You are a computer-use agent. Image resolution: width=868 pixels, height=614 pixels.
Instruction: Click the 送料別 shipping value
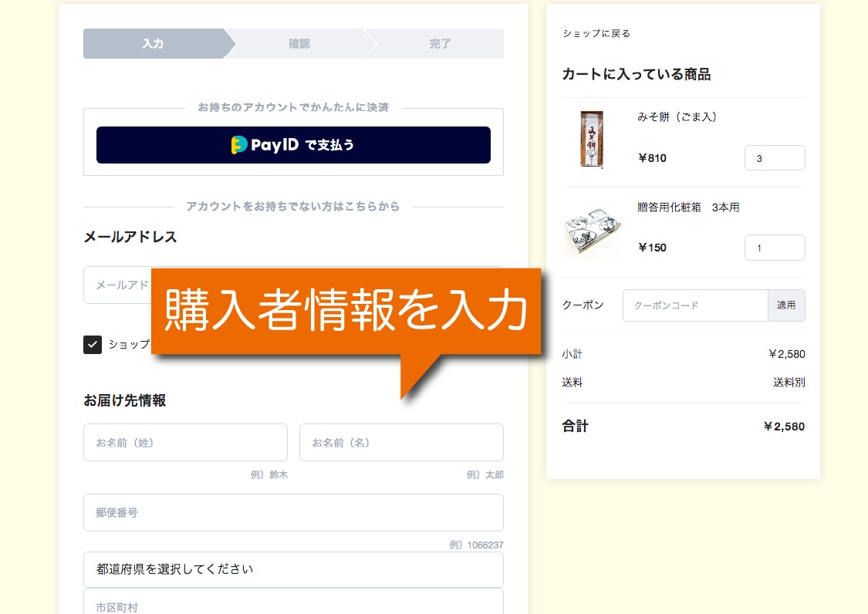click(x=789, y=382)
